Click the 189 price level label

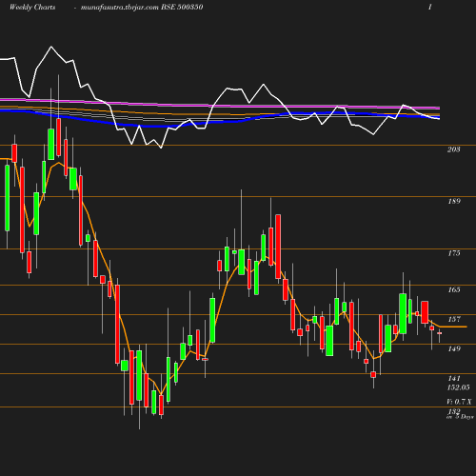click(454, 201)
